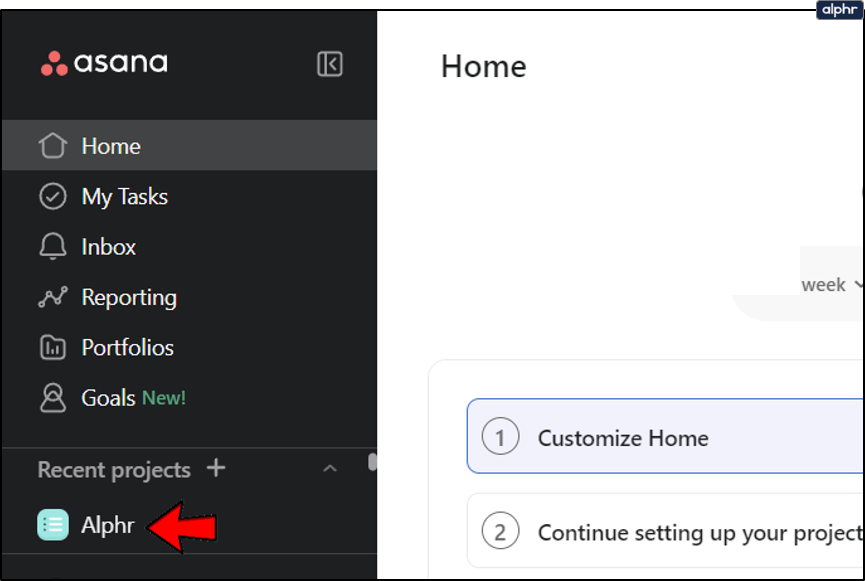
Task: Click the Reporting graph icon
Action: click(x=52, y=297)
